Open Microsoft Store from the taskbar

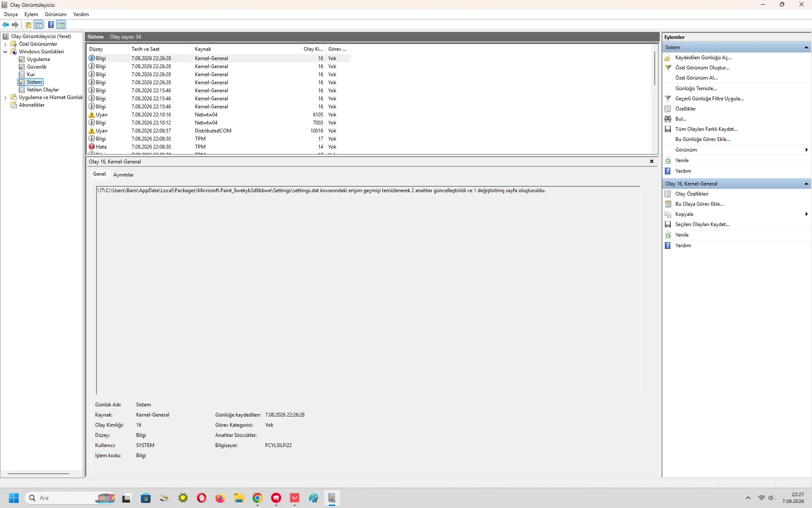pos(146,498)
